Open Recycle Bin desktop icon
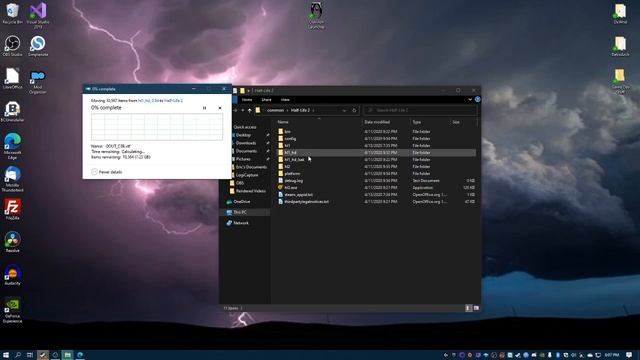 pyautogui.click(x=12, y=13)
